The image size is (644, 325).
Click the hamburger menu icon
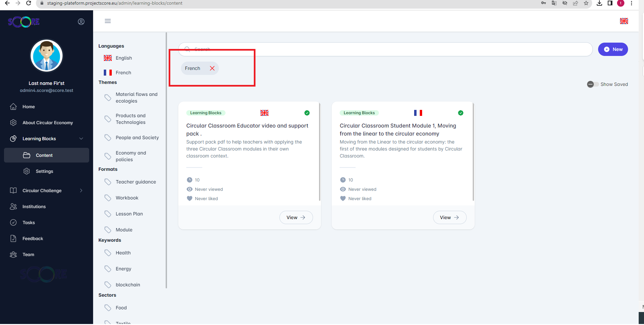[x=108, y=21]
